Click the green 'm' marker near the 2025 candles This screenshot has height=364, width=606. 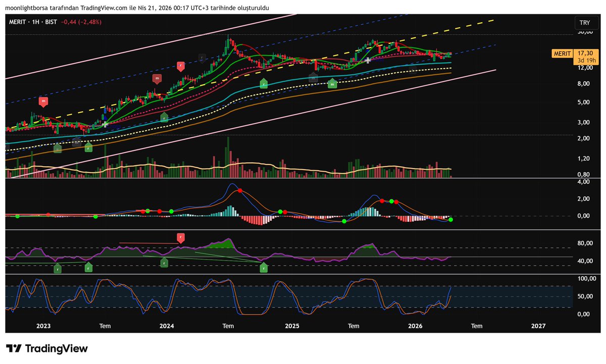point(332,84)
